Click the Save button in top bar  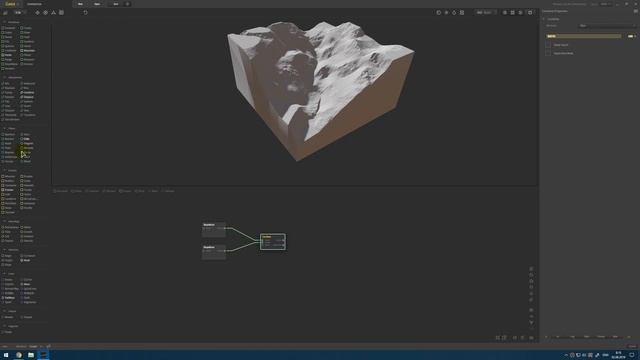coord(116,4)
